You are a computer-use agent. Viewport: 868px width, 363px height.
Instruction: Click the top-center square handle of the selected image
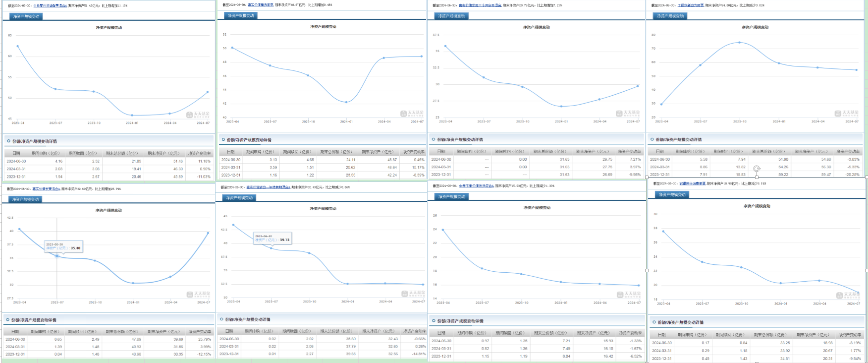[757, 177]
